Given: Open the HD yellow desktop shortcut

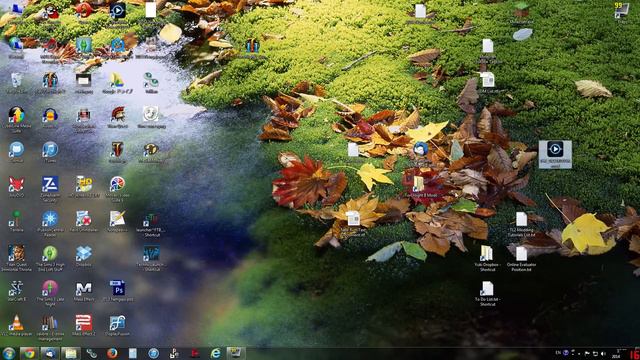Looking at the screenshot, I should pos(84,185).
